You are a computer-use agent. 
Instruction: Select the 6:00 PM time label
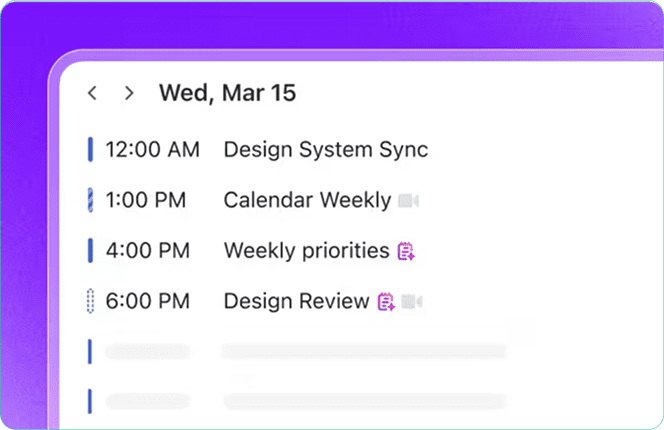click(x=148, y=301)
